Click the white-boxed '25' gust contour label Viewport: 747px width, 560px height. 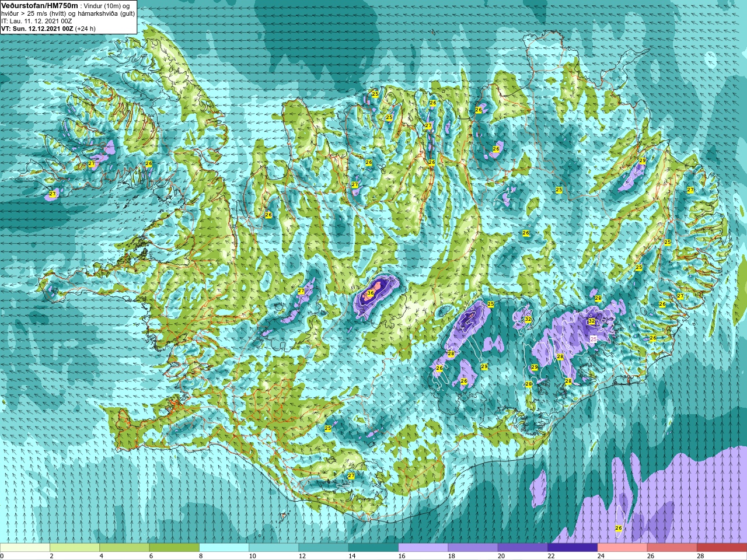click(x=594, y=338)
